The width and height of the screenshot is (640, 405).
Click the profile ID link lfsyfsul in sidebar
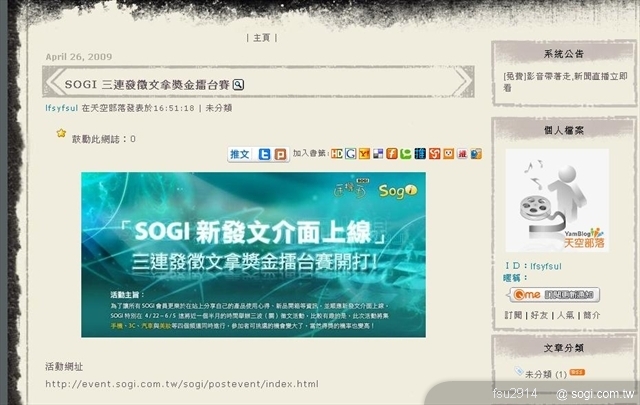pos(546,266)
